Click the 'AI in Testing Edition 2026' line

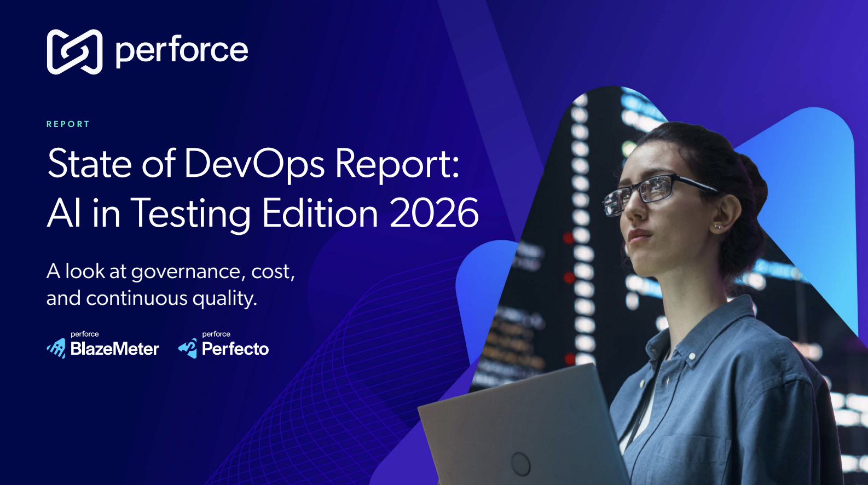pyautogui.click(x=263, y=213)
